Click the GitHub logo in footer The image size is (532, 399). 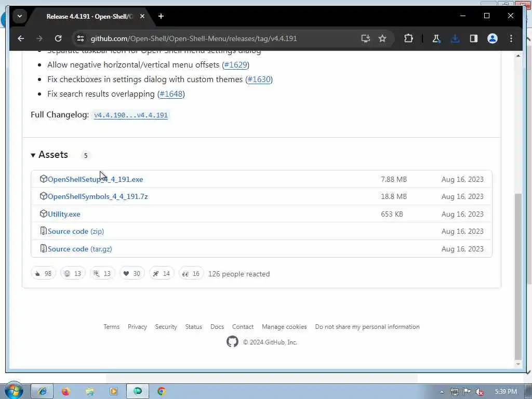[x=232, y=342]
